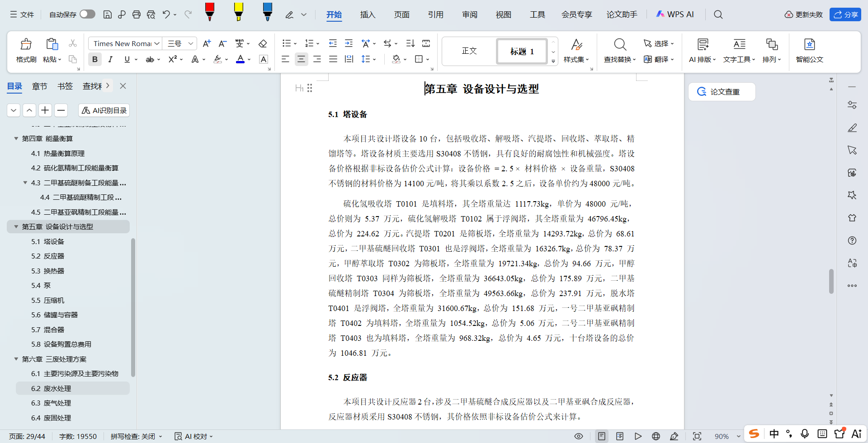The width and height of the screenshot is (868, 443).
Task: Click the Undo arrow icon
Action: coord(166,14)
